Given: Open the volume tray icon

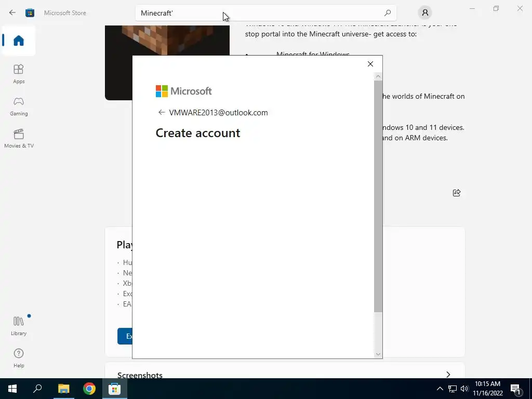Looking at the screenshot, I should 464,389.
